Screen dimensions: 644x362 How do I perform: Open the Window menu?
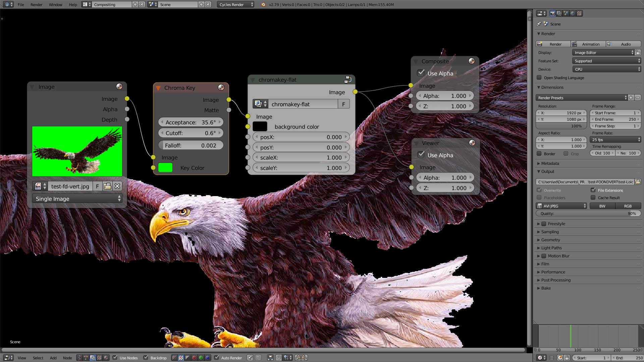[55, 4]
